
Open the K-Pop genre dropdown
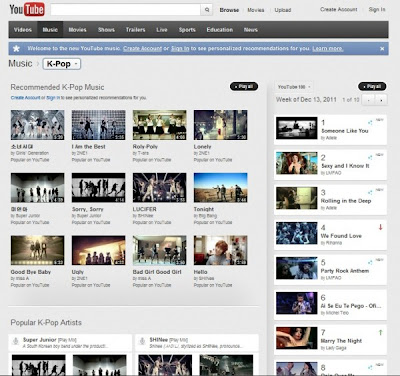62,64
